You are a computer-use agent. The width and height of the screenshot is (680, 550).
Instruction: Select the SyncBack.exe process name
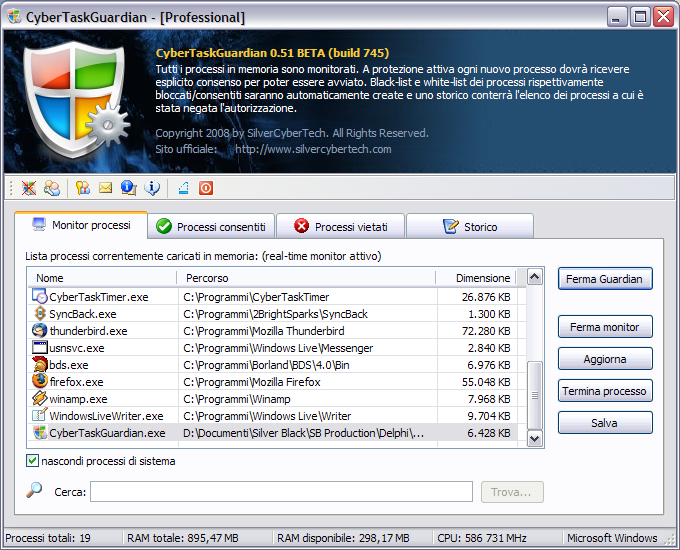(83, 314)
